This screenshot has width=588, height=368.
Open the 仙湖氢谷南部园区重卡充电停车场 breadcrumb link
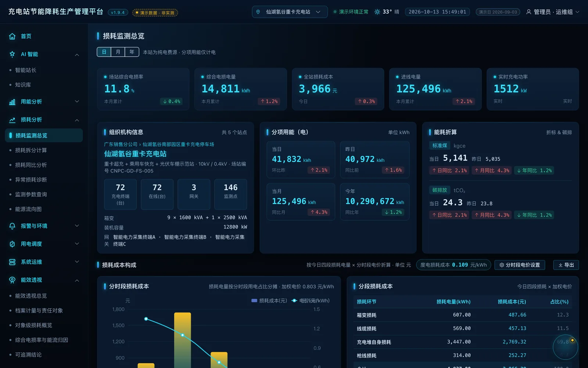[x=178, y=144]
